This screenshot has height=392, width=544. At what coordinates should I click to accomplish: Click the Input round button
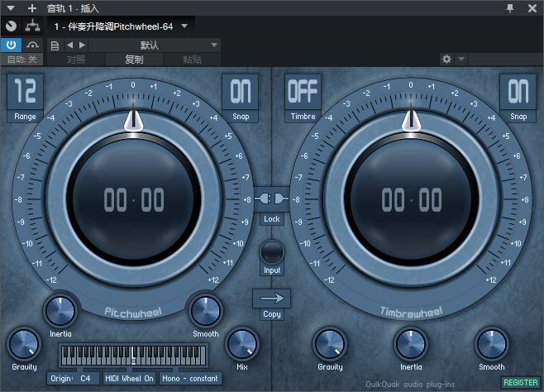point(272,252)
